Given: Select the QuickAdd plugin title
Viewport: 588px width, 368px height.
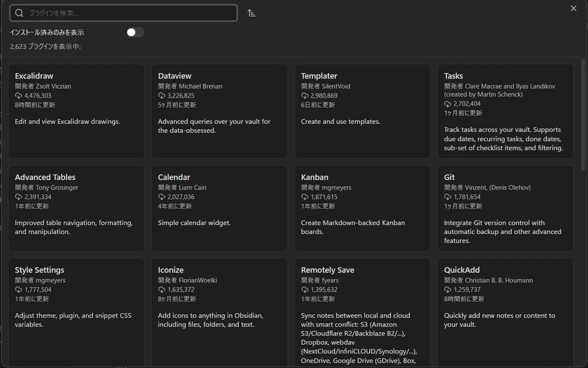Looking at the screenshot, I should [x=462, y=270].
